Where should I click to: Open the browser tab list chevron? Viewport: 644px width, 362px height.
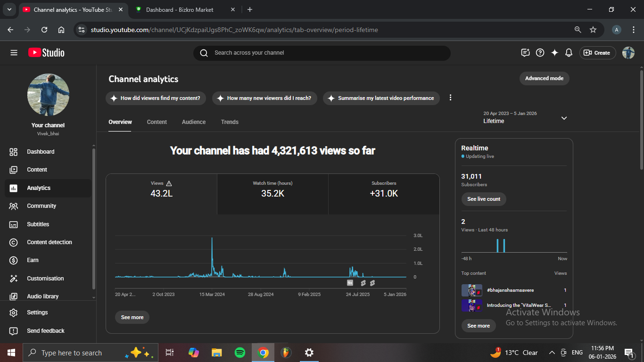[9, 9]
